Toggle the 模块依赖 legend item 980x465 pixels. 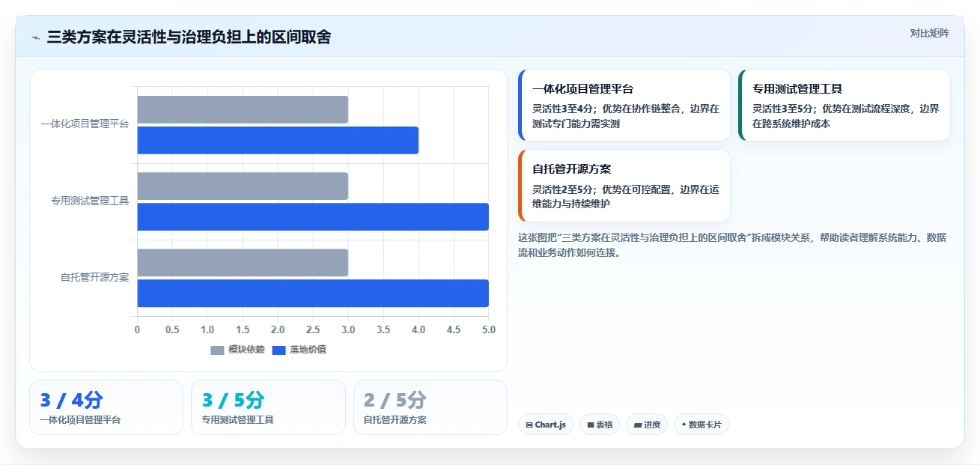coord(237,350)
